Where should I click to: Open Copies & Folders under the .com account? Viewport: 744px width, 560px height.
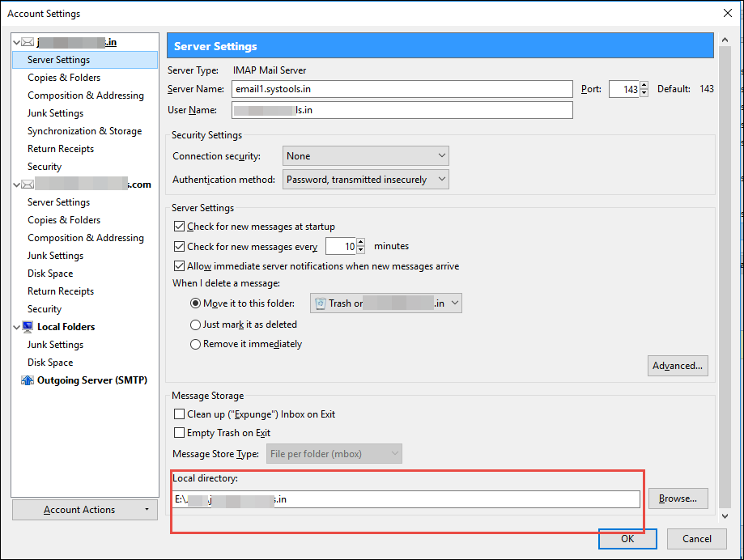[64, 220]
